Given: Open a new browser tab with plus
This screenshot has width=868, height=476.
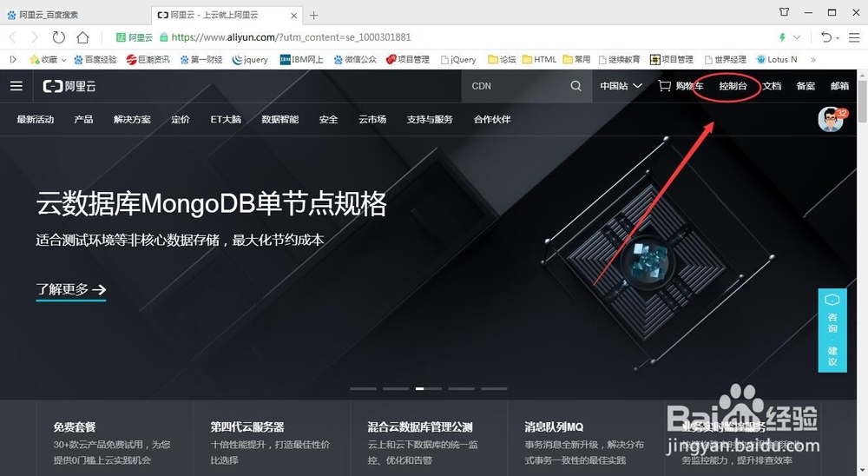Looking at the screenshot, I should click(x=314, y=16).
